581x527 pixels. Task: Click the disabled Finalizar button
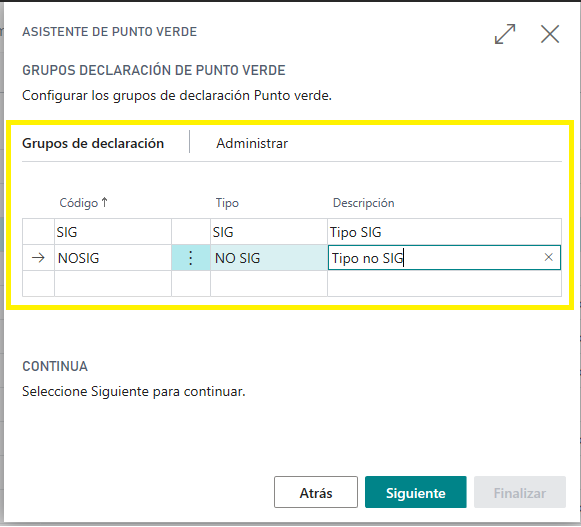[x=519, y=492]
